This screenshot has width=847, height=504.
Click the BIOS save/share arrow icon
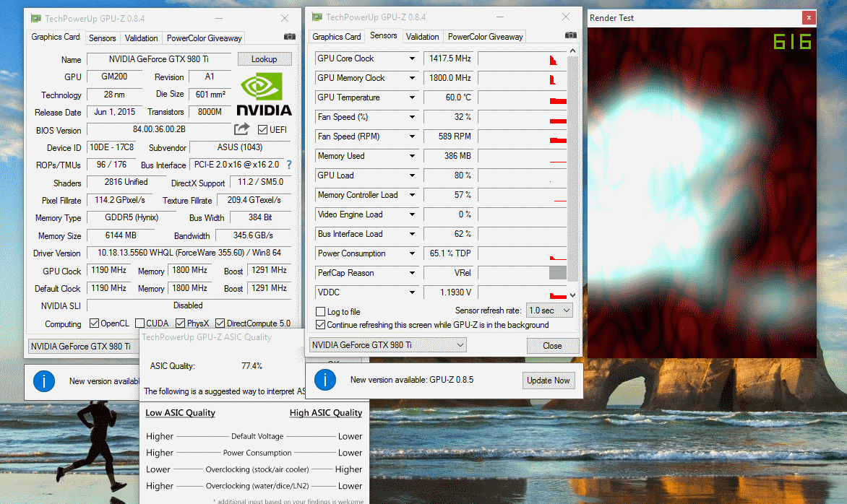[241, 129]
